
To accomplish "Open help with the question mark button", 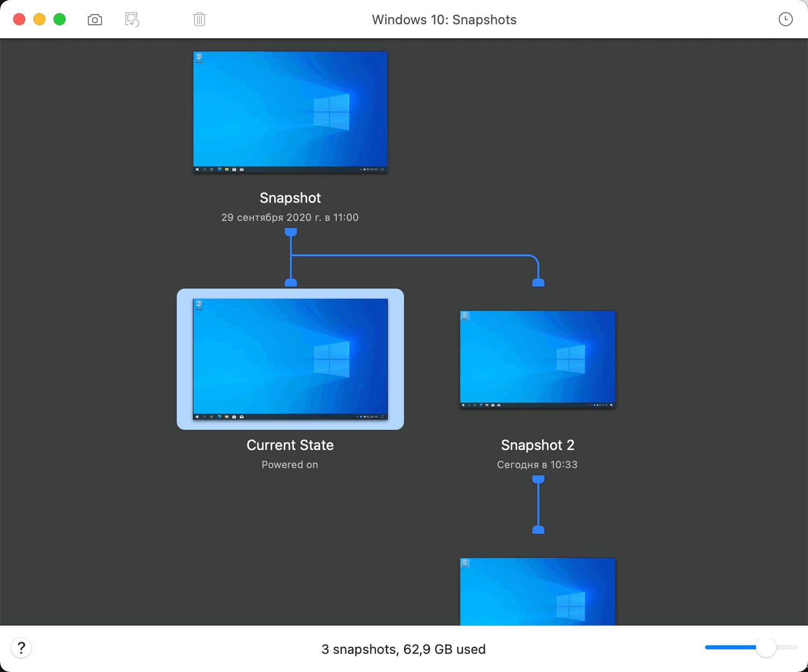I will coord(22,648).
